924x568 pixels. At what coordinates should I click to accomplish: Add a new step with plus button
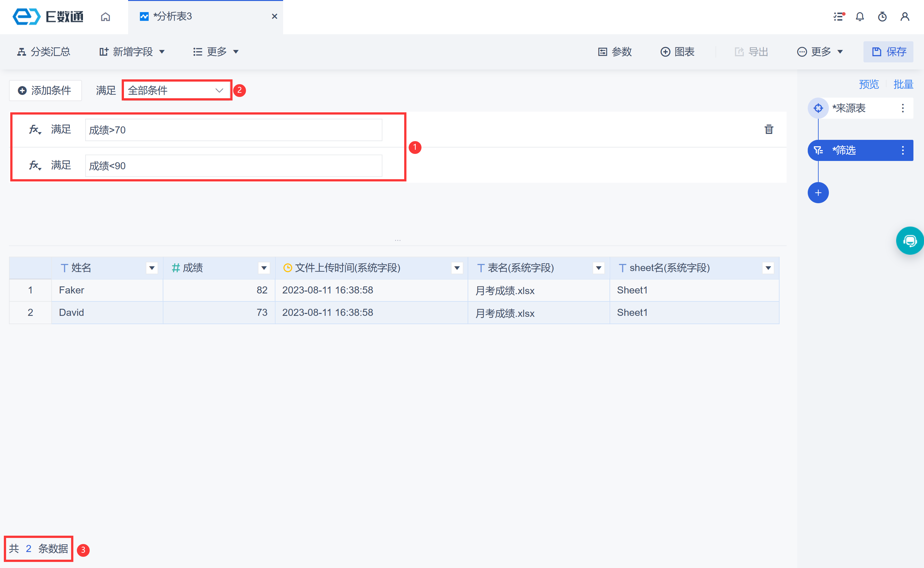(818, 193)
